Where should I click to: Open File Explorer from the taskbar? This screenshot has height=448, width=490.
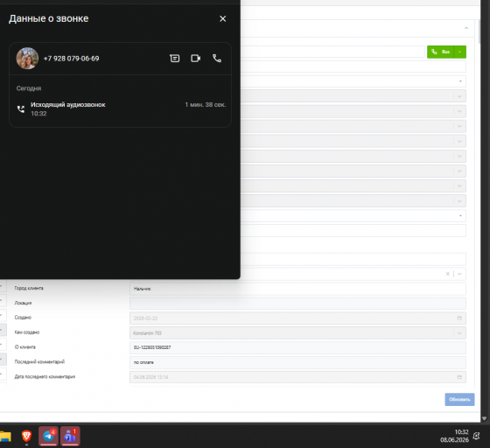tap(5, 436)
